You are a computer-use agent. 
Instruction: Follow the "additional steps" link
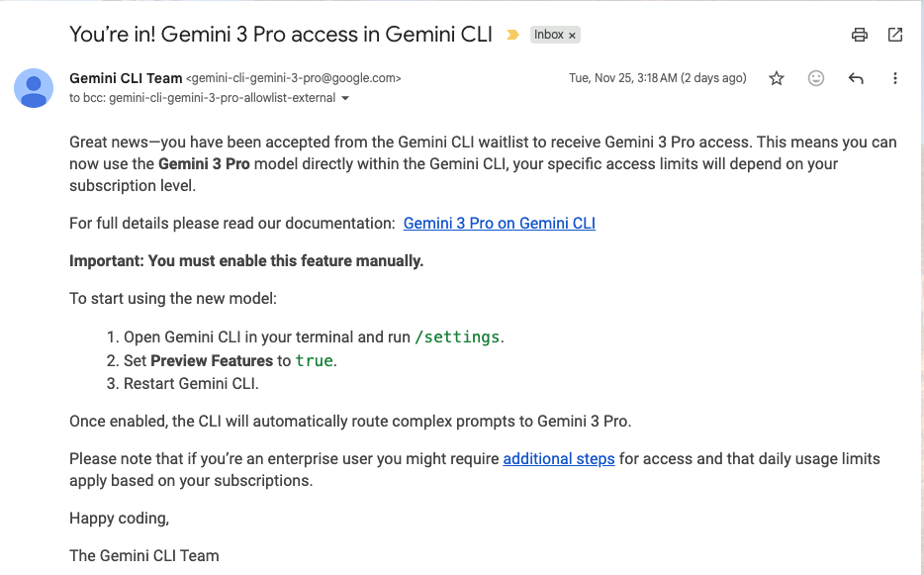[559, 458]
